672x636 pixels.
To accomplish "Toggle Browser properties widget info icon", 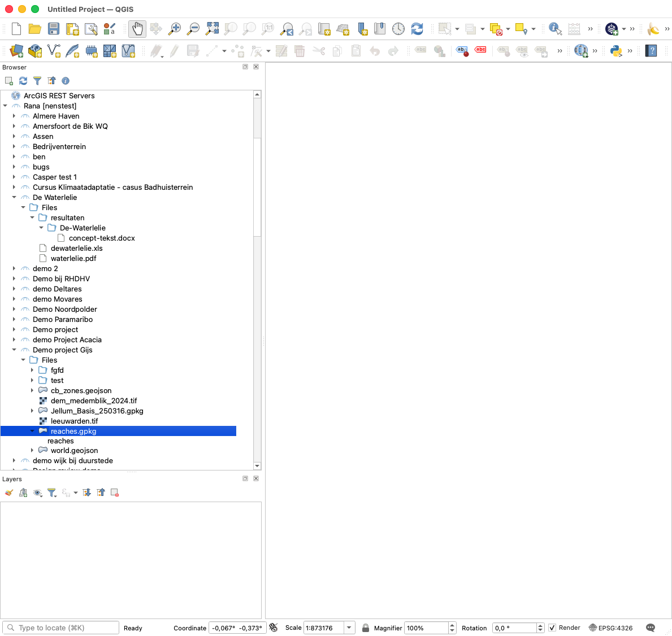I will [x=66, y=81].
